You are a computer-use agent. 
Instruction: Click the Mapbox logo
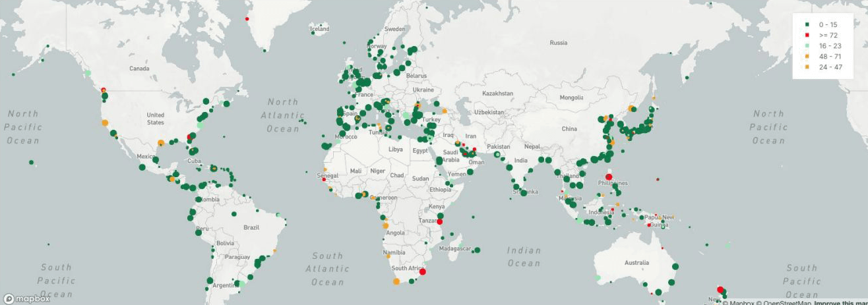tap(26, 298)
